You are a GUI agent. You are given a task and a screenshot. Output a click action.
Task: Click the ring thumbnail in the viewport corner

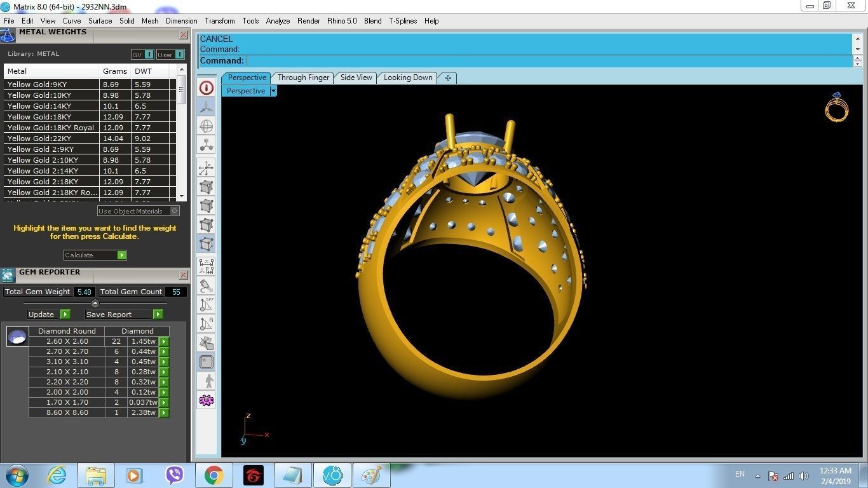[x=837, y=107]
